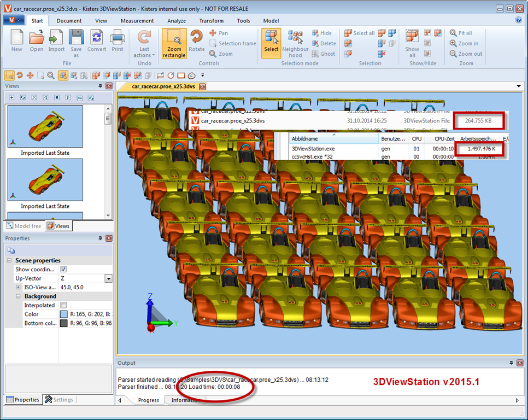528x420 pixels.
Task: Click the quick toolbar pan arrows icon
Action: tap(30, 75)
